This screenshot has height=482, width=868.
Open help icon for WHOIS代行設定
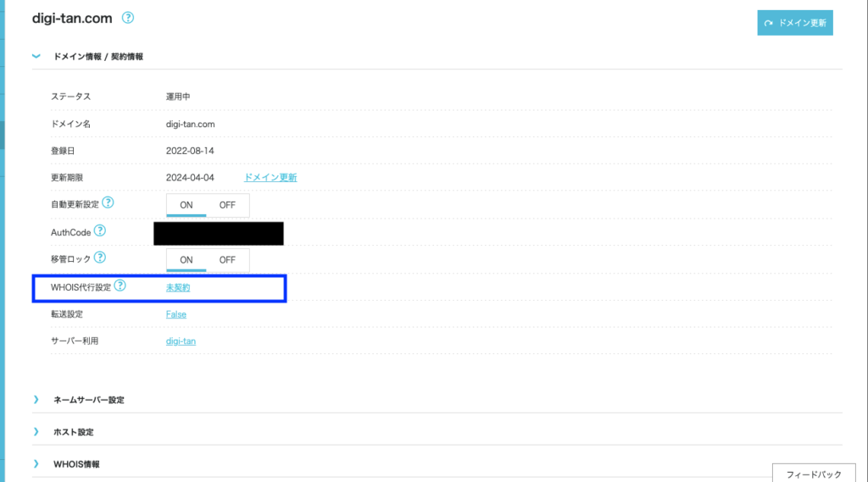[120, 286]
